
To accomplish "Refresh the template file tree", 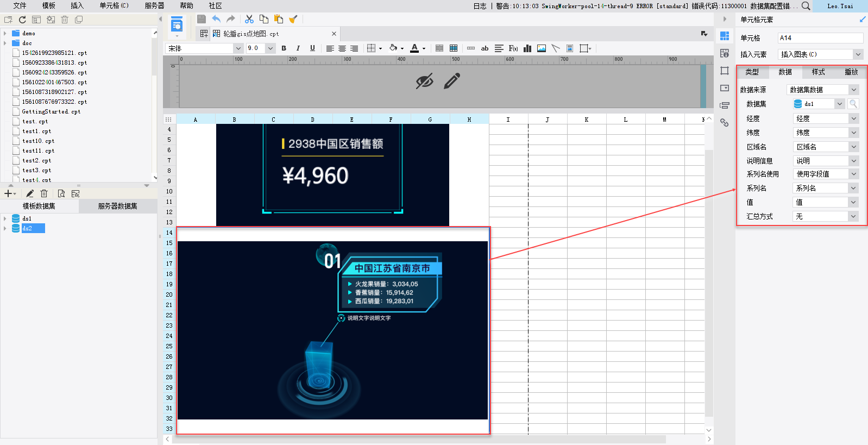I will (x=22, y=20).
